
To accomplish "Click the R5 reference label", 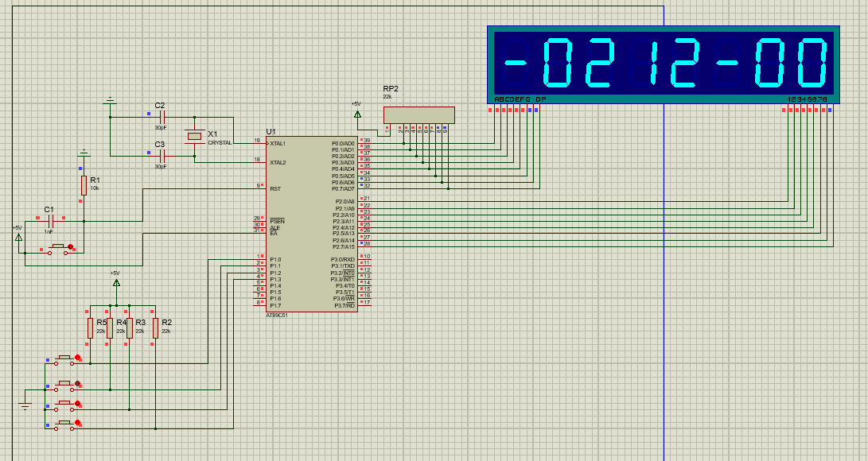I will coord(101,322).
